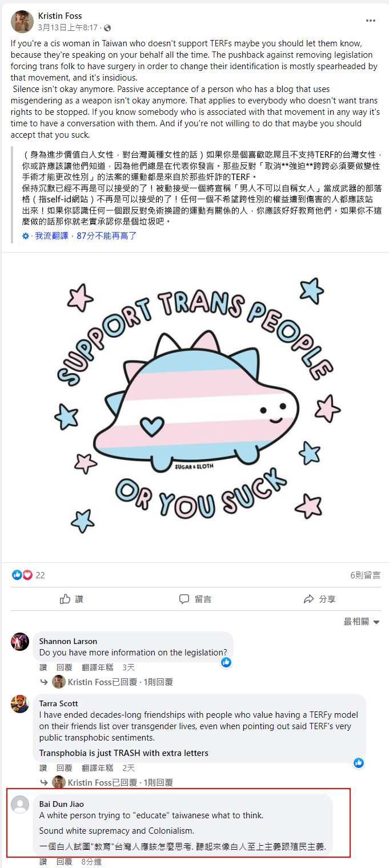Click the 留言 comment button
This screenshot has width=389, height=868.
(195, 599)
